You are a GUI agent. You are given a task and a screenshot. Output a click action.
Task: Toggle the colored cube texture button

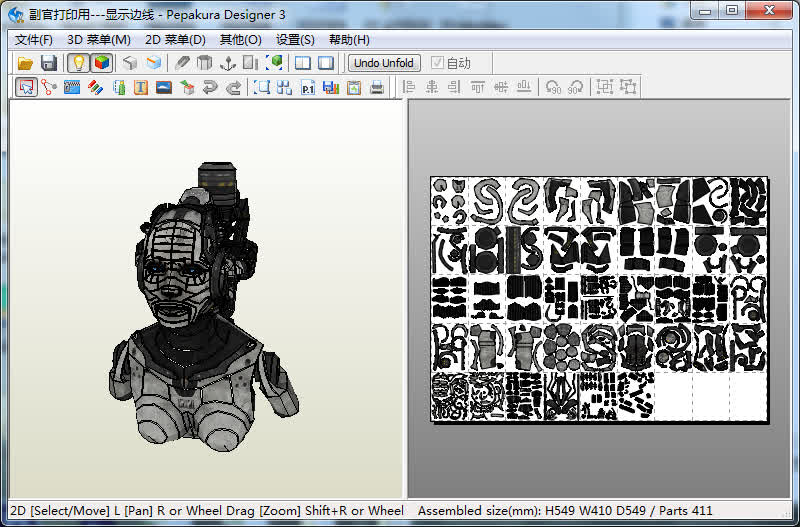click(x=102, y=63)
